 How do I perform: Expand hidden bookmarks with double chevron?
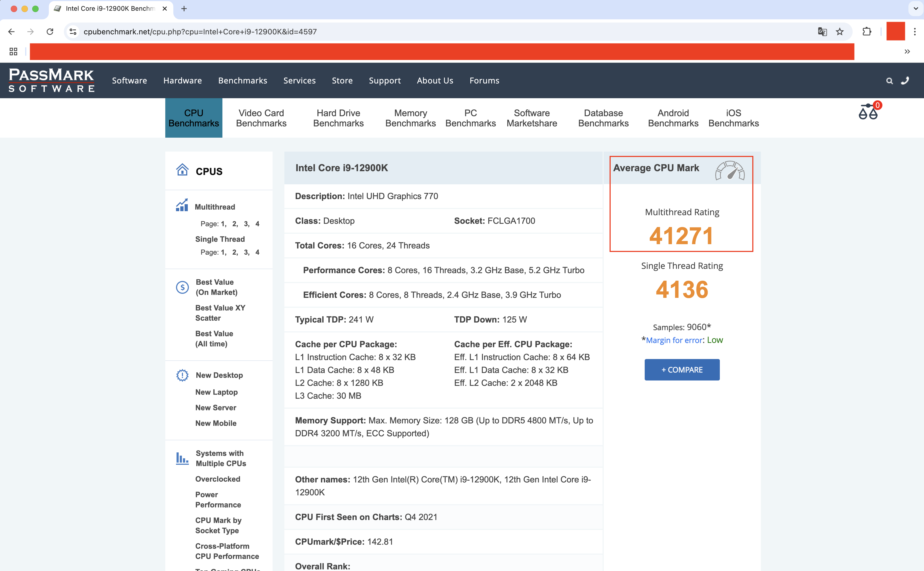click(907, 51)
